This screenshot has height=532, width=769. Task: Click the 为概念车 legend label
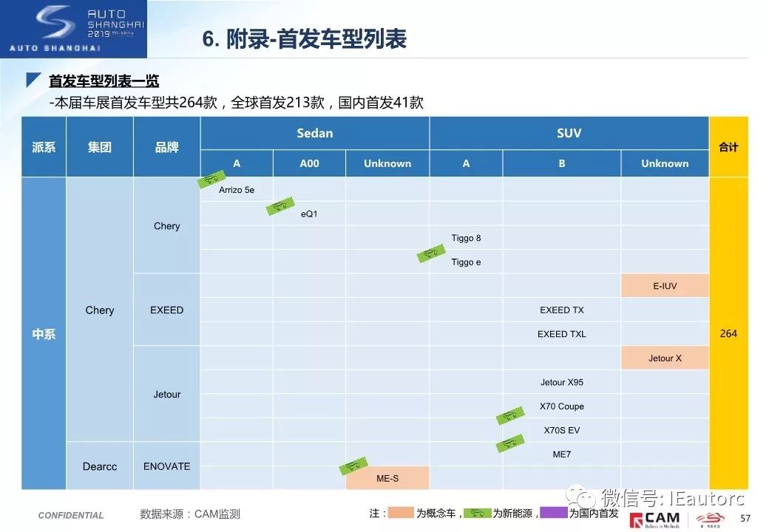(x=436, y=513)
